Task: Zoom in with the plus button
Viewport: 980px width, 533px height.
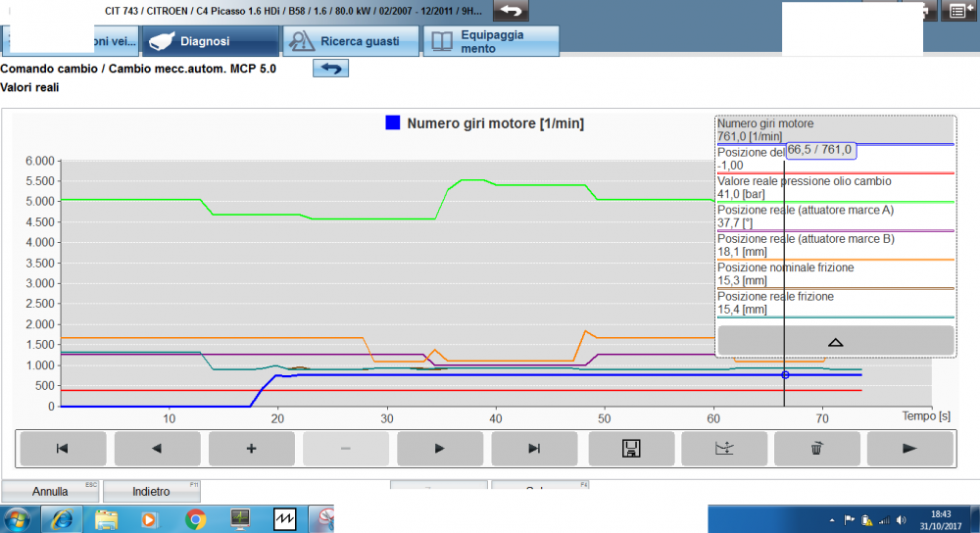Action: (x=251, y=448)
